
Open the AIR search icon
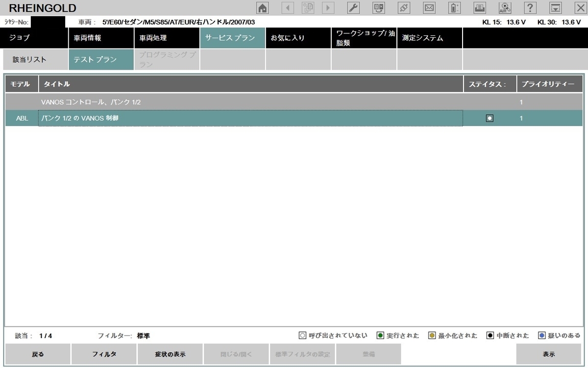(x=505, y=7)
